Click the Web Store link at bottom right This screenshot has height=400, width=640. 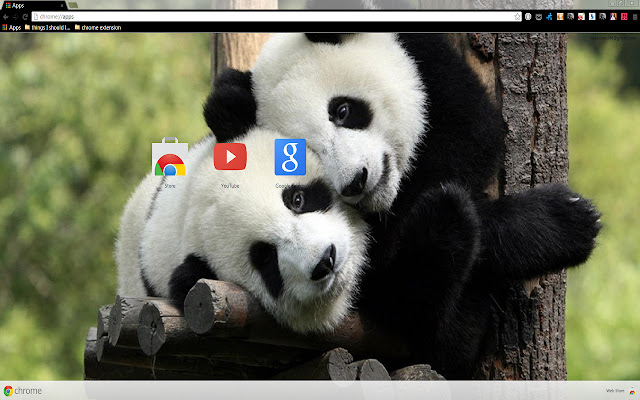pos(621,391)
